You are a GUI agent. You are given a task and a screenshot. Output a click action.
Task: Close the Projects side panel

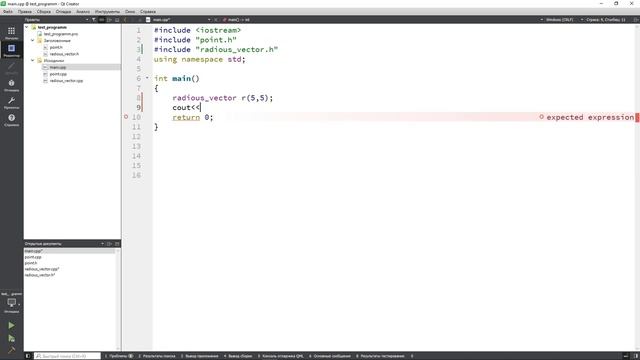click(117, 20)
